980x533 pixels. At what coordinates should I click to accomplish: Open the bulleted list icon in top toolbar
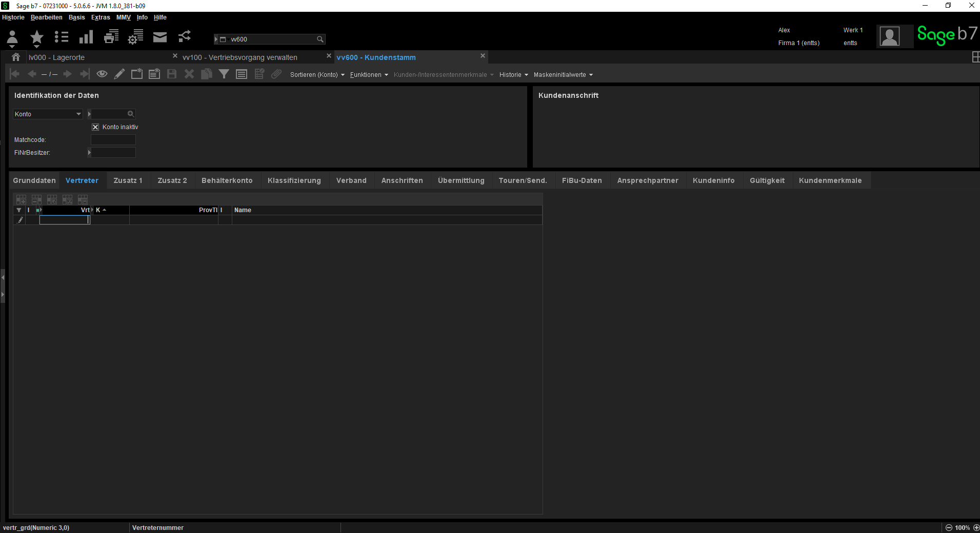click(62, 37)
